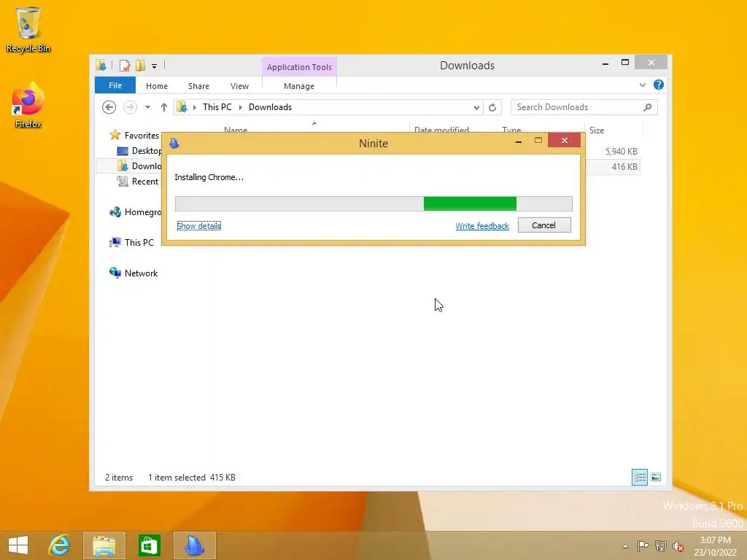Open the Windows Start button
The height and width of the screenshot is (560, 747).
(18, 545)
